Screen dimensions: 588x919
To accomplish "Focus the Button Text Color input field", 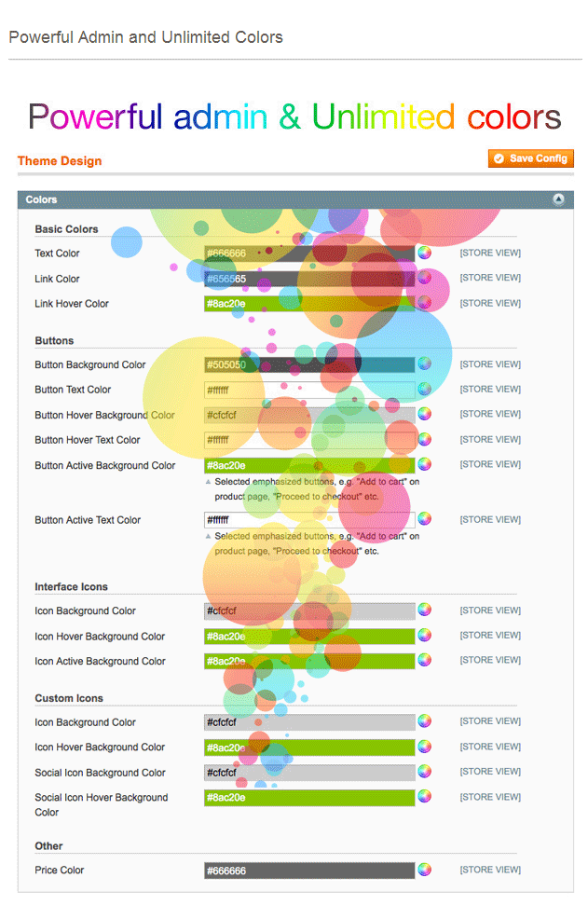I will pyautogui.click(x=309, y=390).
